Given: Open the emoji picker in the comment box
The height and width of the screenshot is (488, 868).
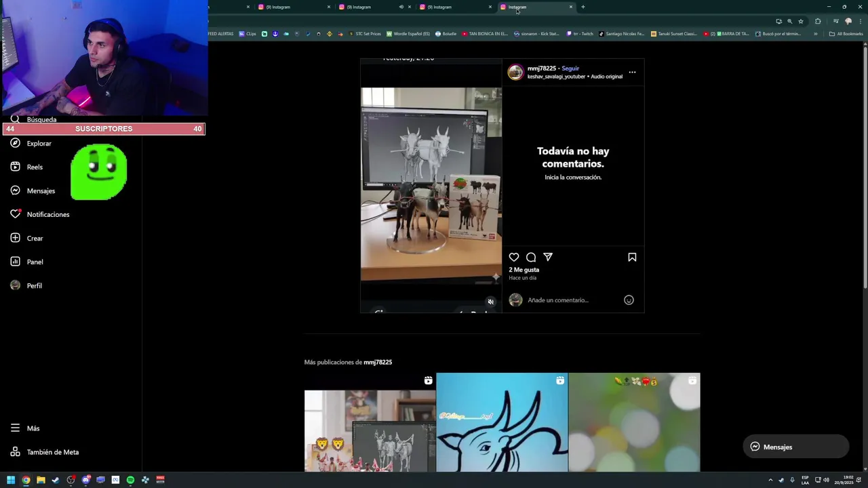Looking at the screenshot, I should click(629, 300).
